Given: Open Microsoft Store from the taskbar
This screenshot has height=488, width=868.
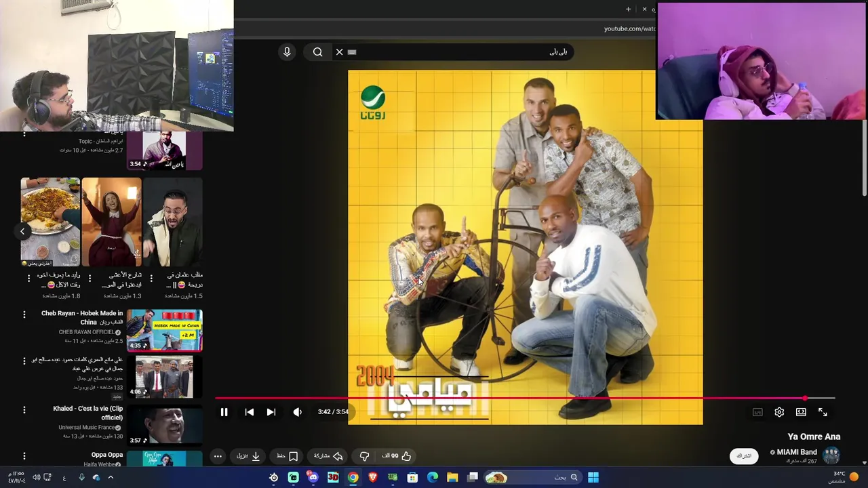Looking at the screenshot, I should coord(412,477).
